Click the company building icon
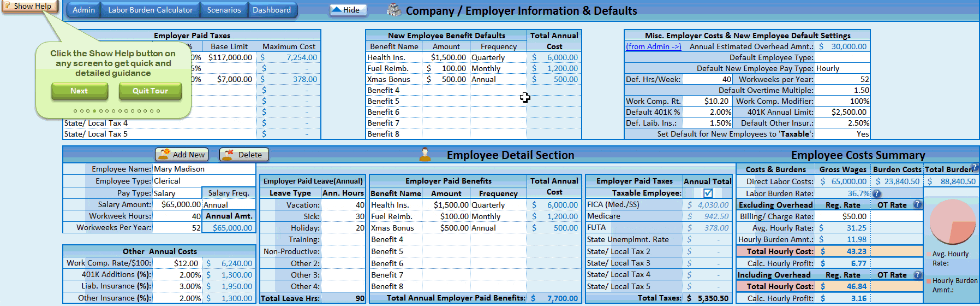Image resolution: width=980 pixels, height=306 pixels. pyautogui.click(x=393, y=10)
